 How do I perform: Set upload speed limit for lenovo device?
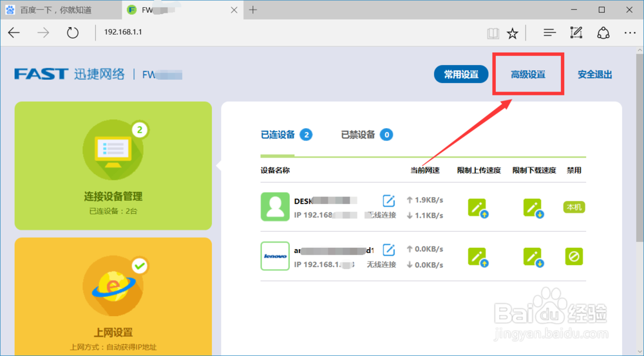pos(478,257)
